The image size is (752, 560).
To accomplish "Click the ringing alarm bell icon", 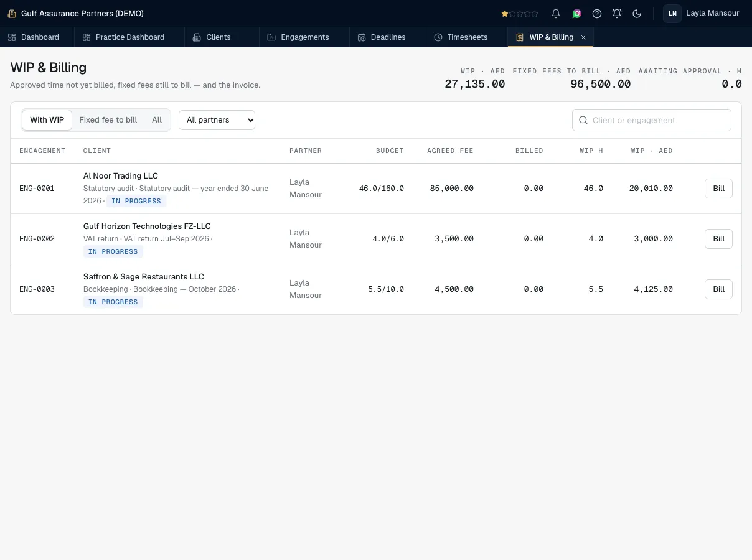I will point(617,13).
